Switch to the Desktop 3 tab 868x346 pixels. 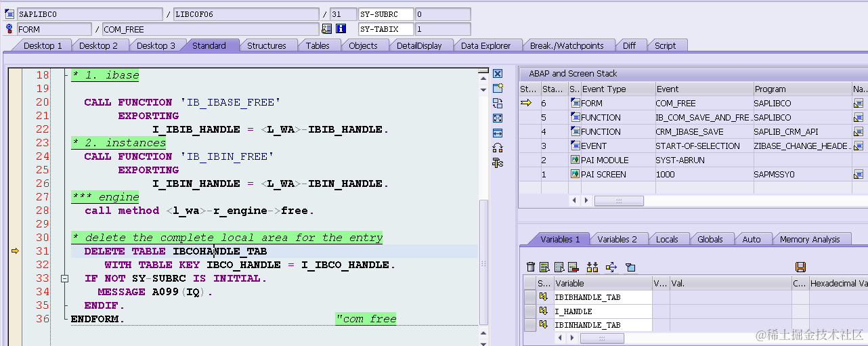pos(156,45)
